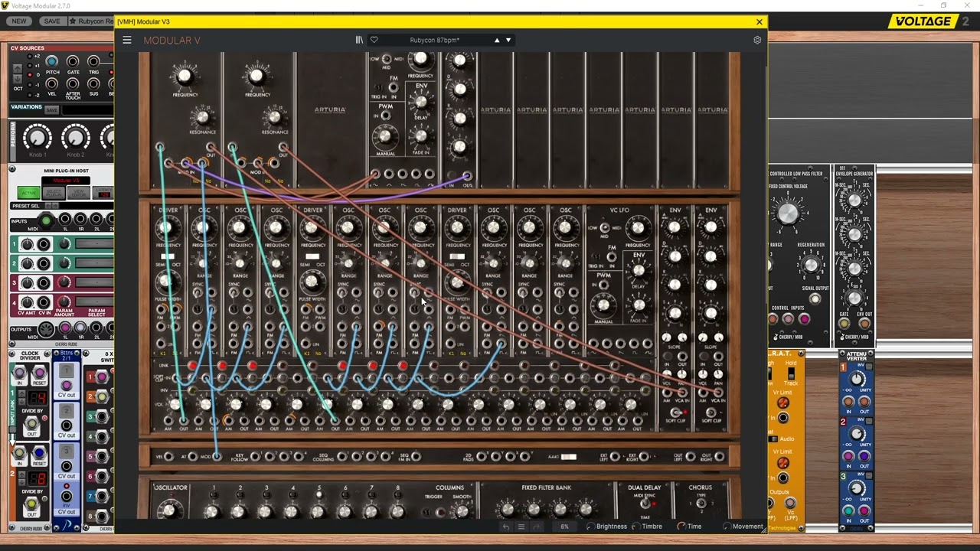Click the AFTER TOUCH jack in CV Sources
The height and width of the screenshot is (551, 980).
point(73,83)
